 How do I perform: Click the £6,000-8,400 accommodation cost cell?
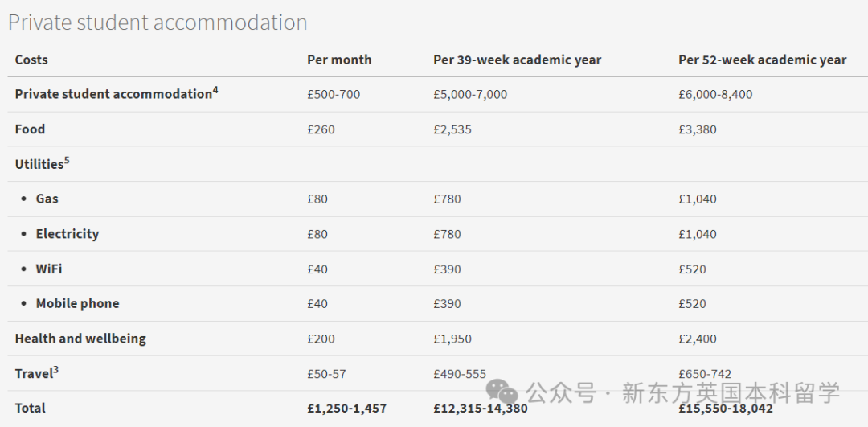(715, 95)
